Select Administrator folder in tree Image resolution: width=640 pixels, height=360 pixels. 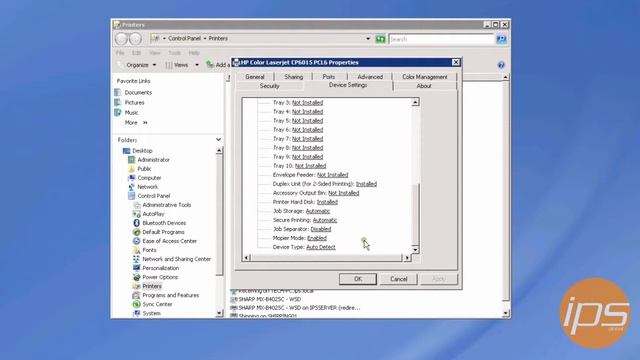point(153,160)
